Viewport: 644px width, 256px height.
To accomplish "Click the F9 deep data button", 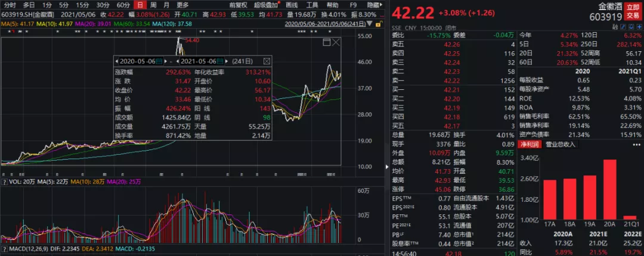I will (x=353, y=5).
